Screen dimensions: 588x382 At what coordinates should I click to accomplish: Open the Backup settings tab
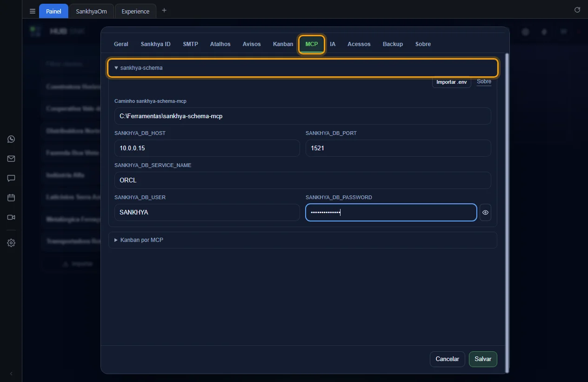[393, 44]
